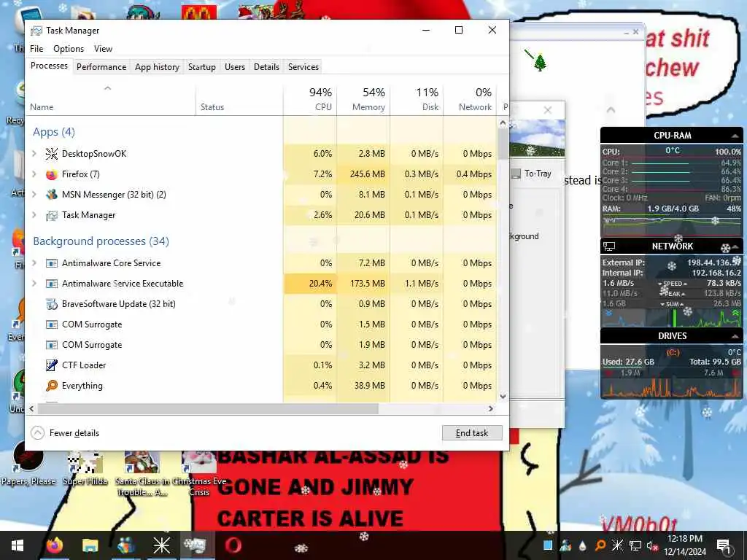The image size is (747, 560).
Task: Sort processes by Disk column
Action: (x=417, y=99)
